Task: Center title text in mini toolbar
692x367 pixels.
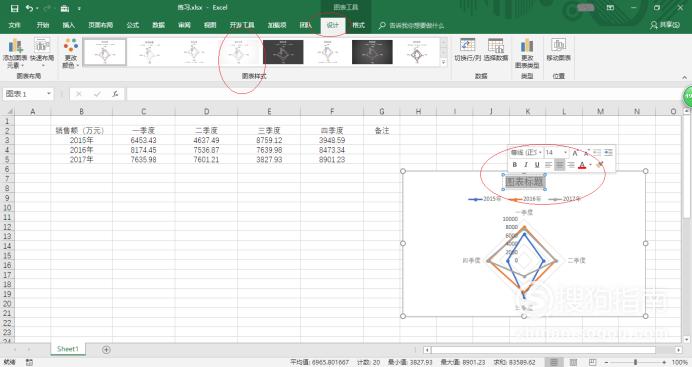Action: click(x=560, y=165)
